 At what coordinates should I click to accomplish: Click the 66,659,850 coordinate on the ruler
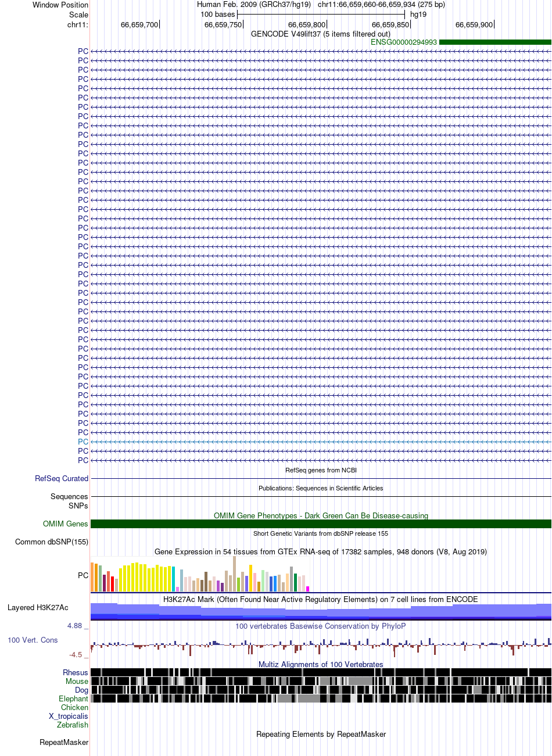pos(390,25)
